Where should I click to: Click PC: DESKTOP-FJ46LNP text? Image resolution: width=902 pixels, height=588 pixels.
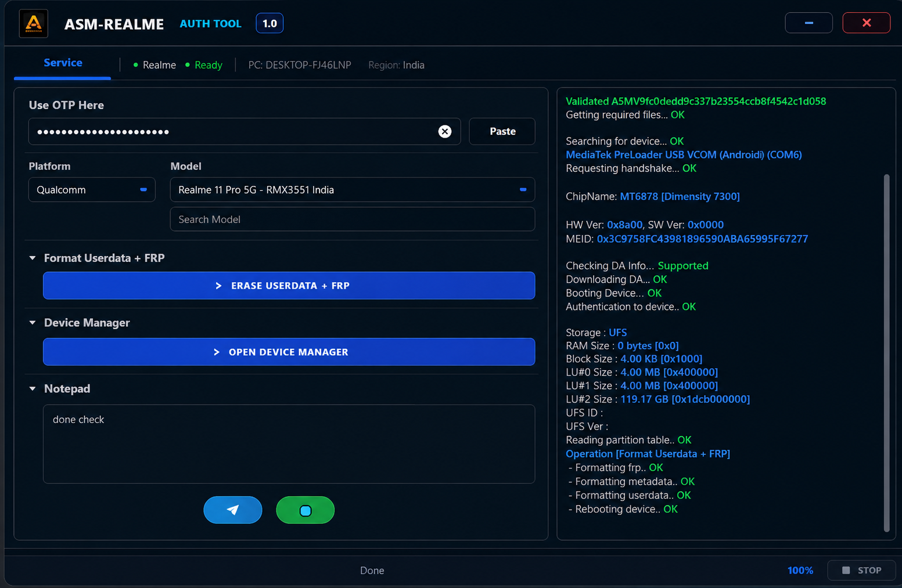[x=300, y=65]
